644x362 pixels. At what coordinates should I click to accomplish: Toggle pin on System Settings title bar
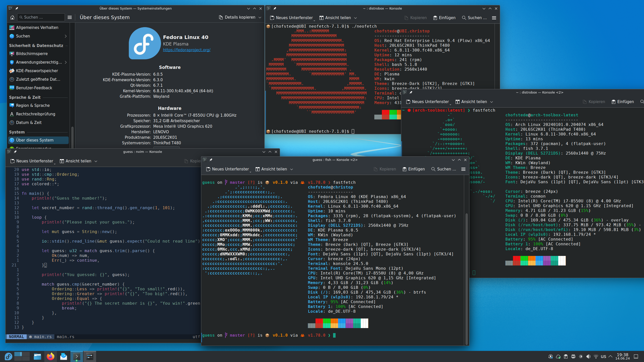(17, 8)
